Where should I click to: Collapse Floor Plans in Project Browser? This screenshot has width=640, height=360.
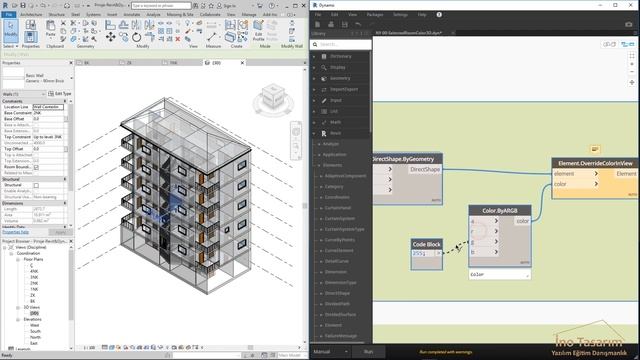(18, 260)
